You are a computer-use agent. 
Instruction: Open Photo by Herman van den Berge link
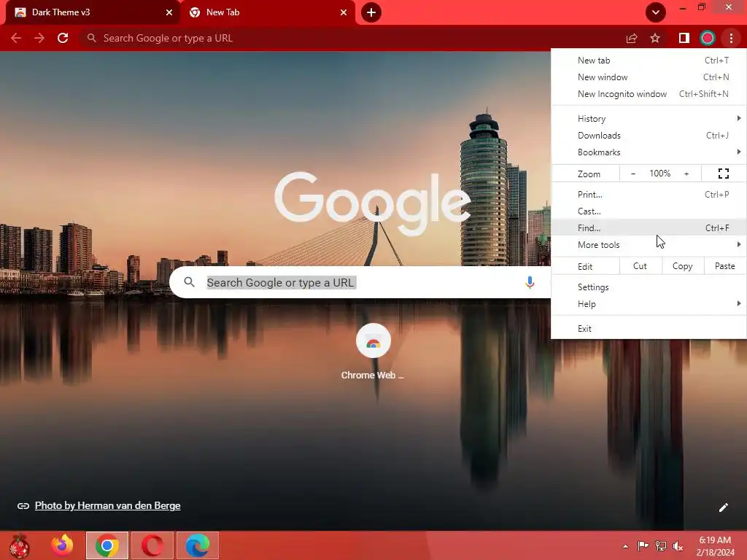(x=108, y=506)
